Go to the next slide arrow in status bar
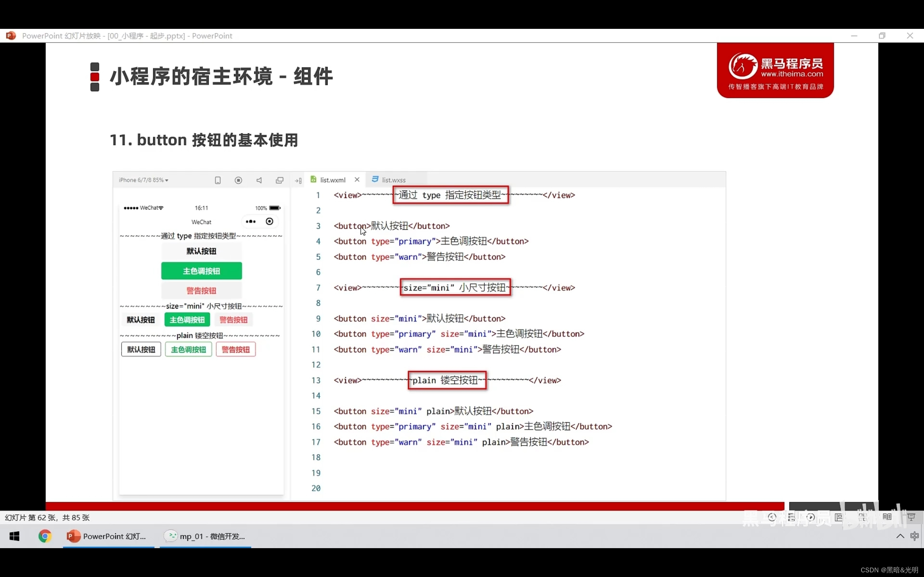The width and height of the screenshot is (924, 577). click(x=811, y=517)
